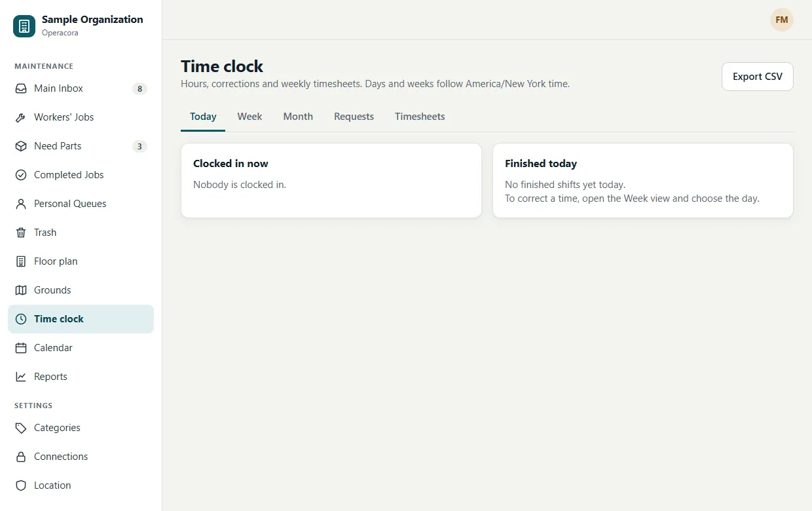The image size is (812, 511).
Task: Click the America/New York time description text
Action: [375, 84]
